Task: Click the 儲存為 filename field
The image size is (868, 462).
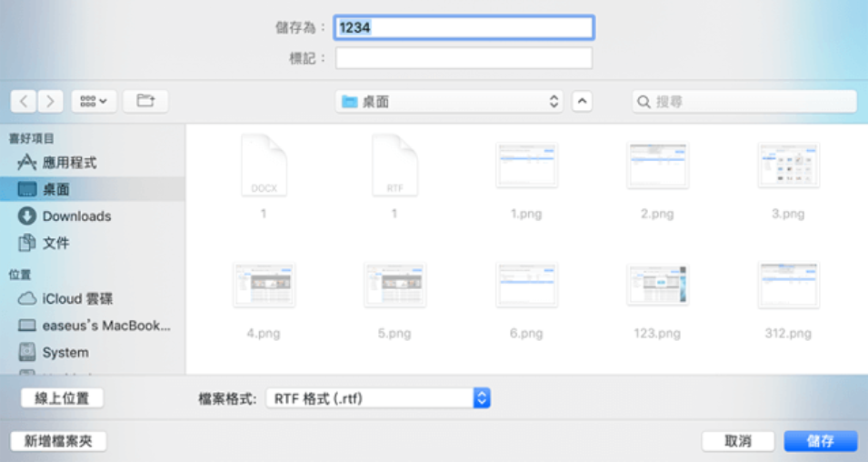Action: point(464,28)
